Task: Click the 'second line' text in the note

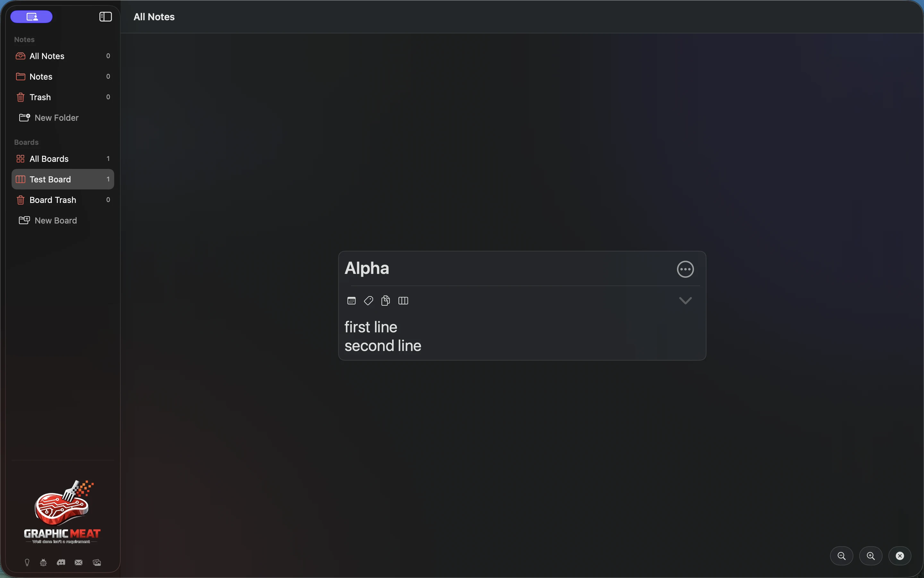Action: (383, 346)
